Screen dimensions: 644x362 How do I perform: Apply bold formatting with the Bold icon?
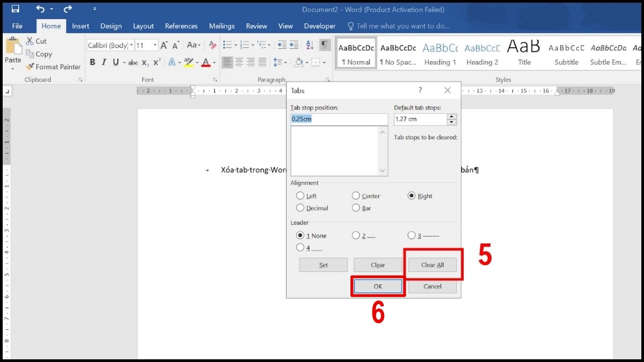click(x=92, y=63)
